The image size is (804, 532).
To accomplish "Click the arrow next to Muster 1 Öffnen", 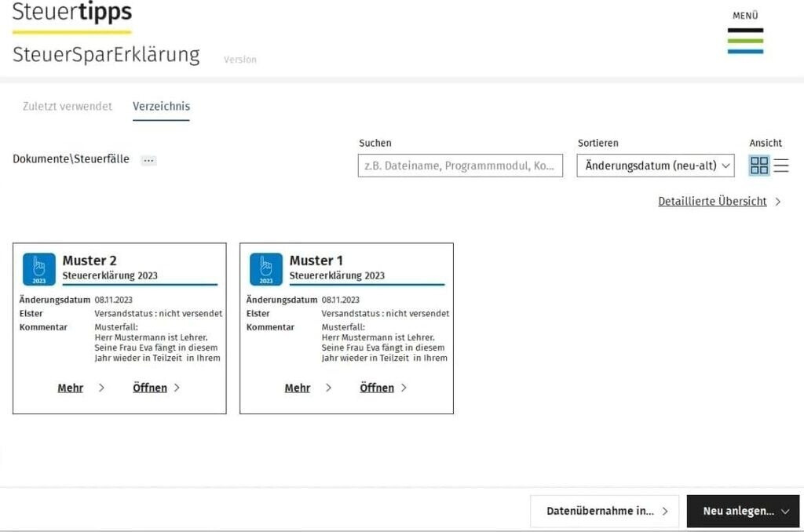I will coord(404,388).
